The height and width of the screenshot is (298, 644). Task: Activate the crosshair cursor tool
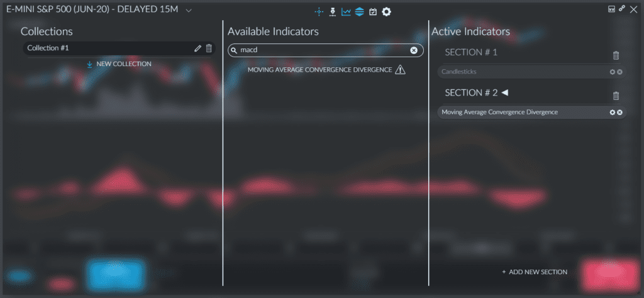pyautogui.click(x=319, y=12)
